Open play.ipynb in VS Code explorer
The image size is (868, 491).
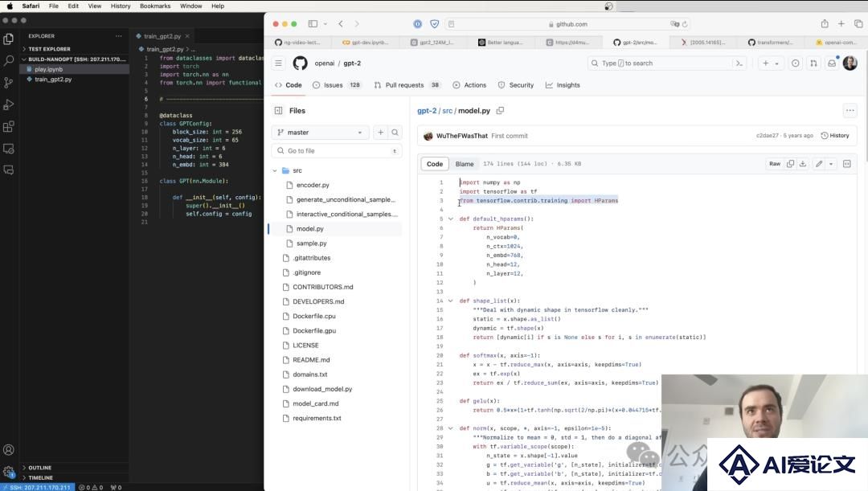(49, 69)
